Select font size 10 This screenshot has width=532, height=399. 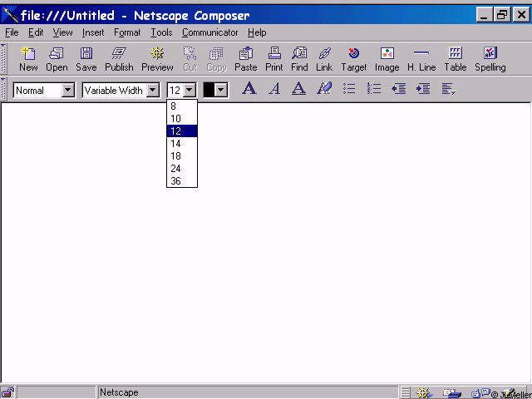(182, 119)
